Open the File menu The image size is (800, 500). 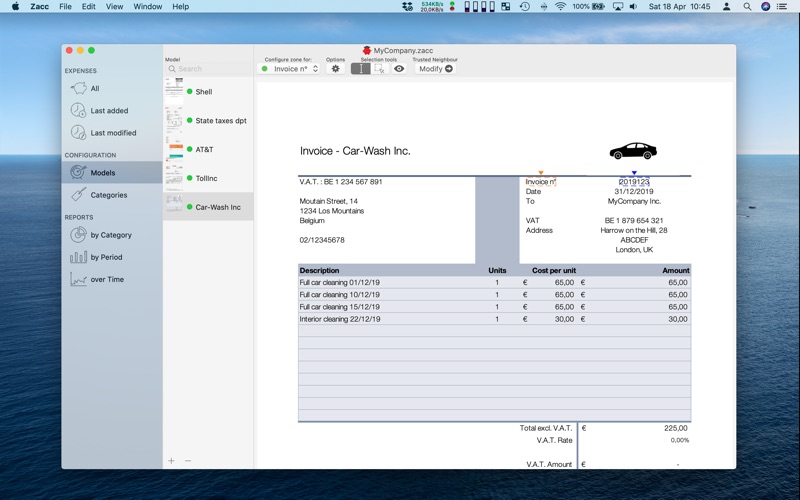pos(65,6)
